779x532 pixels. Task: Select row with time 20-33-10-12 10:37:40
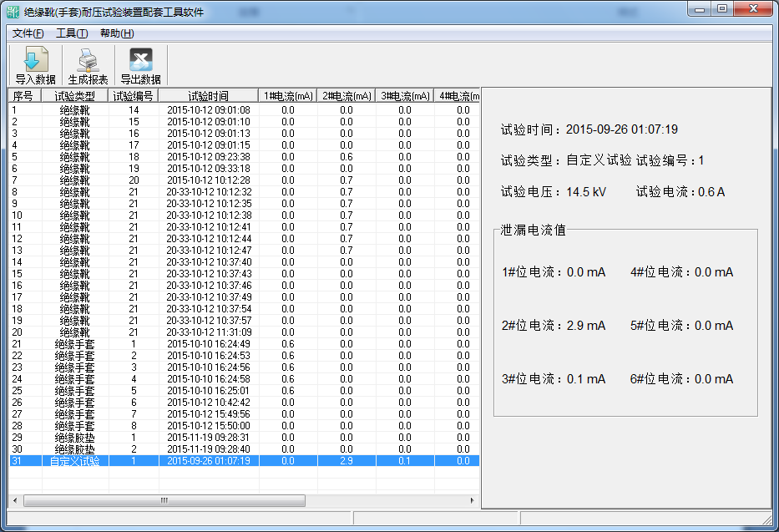244,261
